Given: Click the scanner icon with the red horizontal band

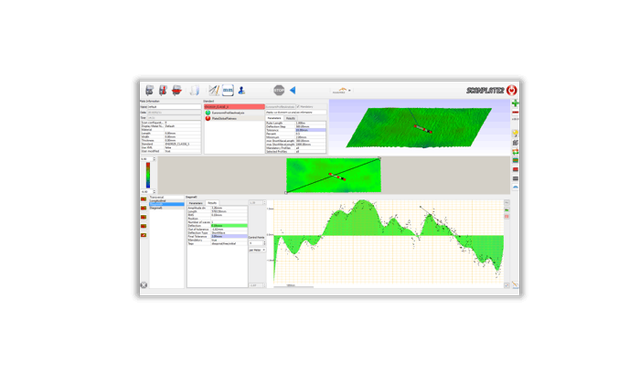Looking at the screenshot, I should pyautogui.click(x=177, y=90).
